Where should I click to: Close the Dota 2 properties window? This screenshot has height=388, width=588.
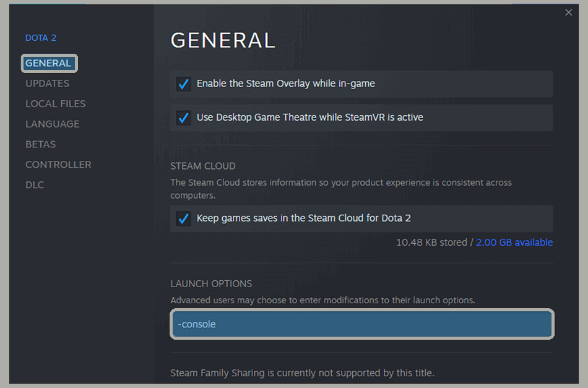point(568,12)
